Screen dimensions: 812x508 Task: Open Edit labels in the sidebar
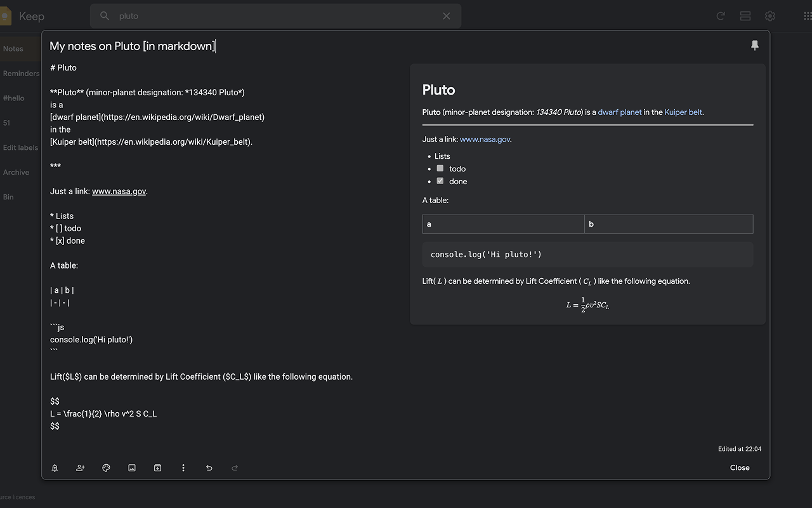pos(20,148)
